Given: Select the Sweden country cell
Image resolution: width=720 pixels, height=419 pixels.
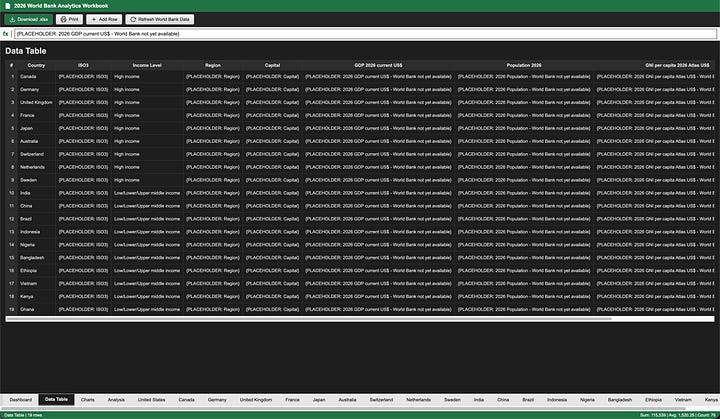Looking at the screenshot, I should pyautogui.click(x=37, y=180).
